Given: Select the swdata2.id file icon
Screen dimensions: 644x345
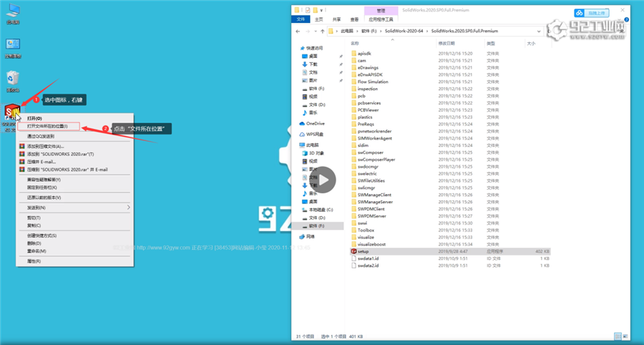Looking at the screenshot, I should point(354,266).
